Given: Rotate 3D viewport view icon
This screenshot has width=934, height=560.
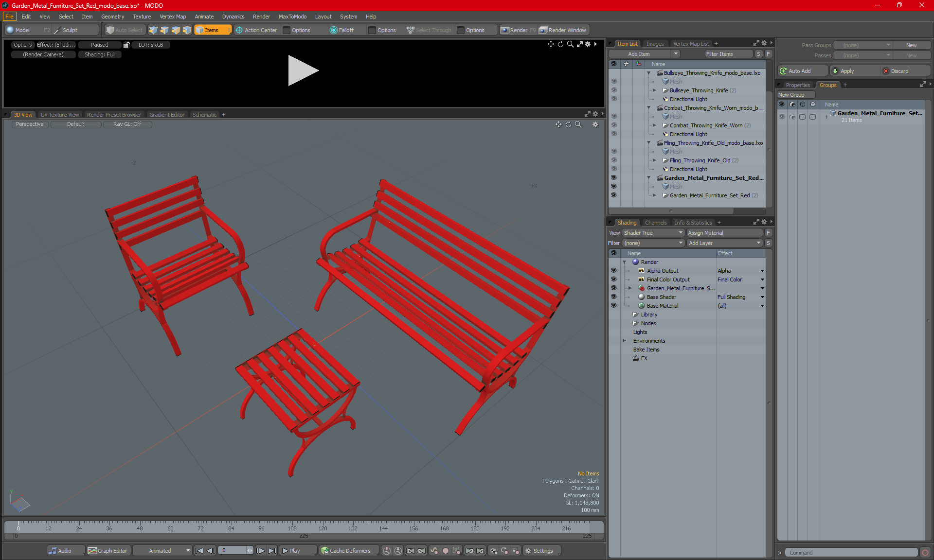Looking at the screenshot, I should (x=568, y=124).
